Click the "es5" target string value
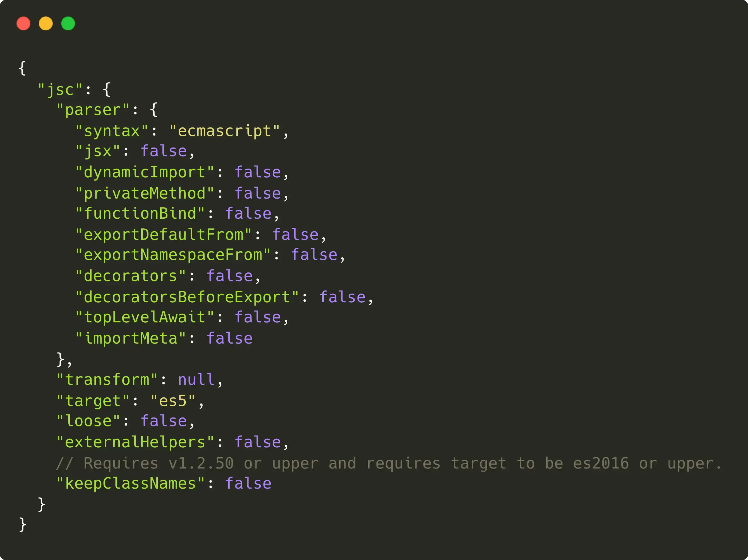 172,401
